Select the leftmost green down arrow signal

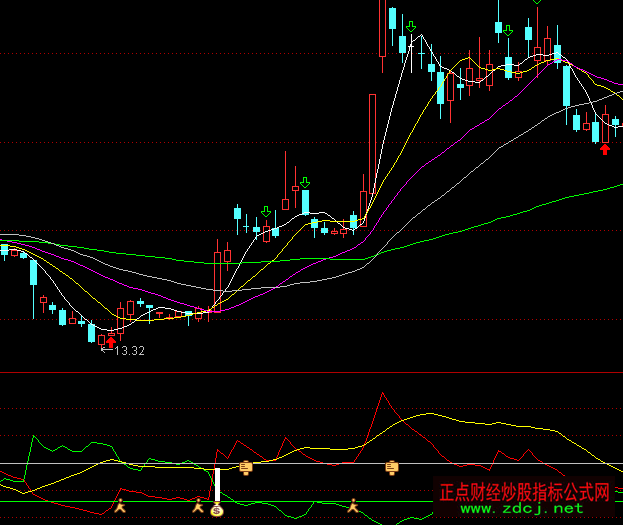coord(266,212)
